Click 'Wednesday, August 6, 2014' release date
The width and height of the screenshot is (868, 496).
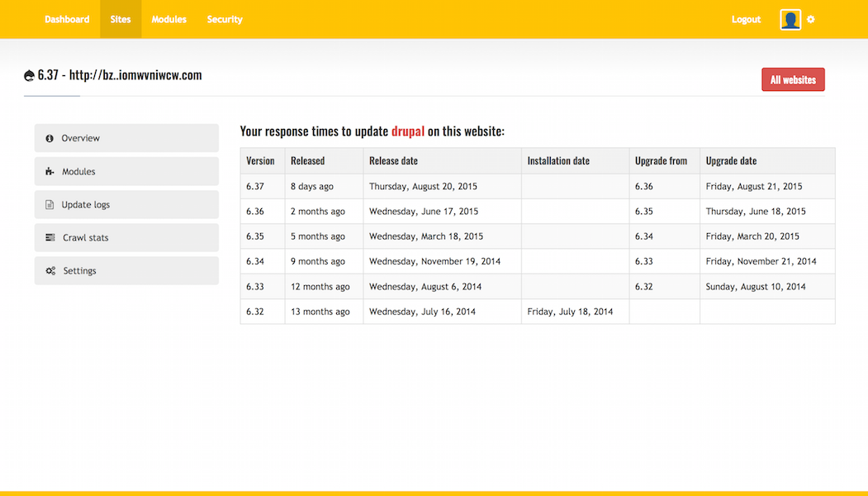(425, 287)
